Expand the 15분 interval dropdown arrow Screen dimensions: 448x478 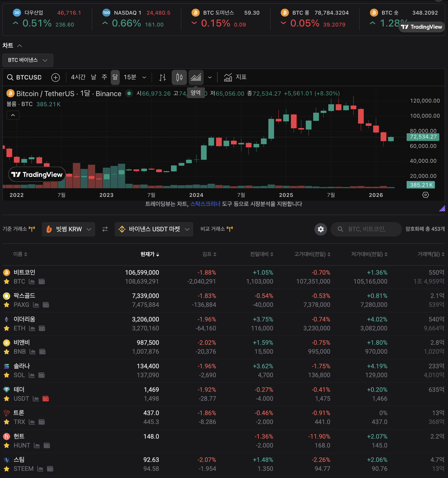click(144, 78)
